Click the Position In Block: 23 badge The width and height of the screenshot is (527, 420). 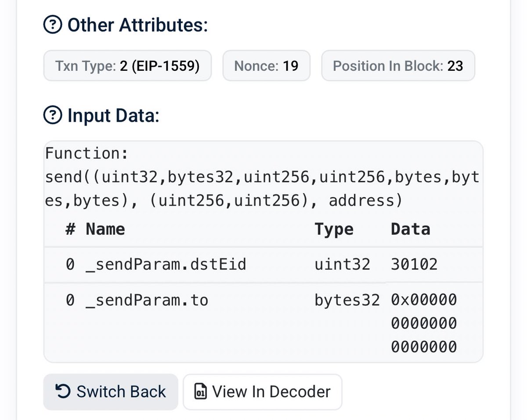(398, 66)
